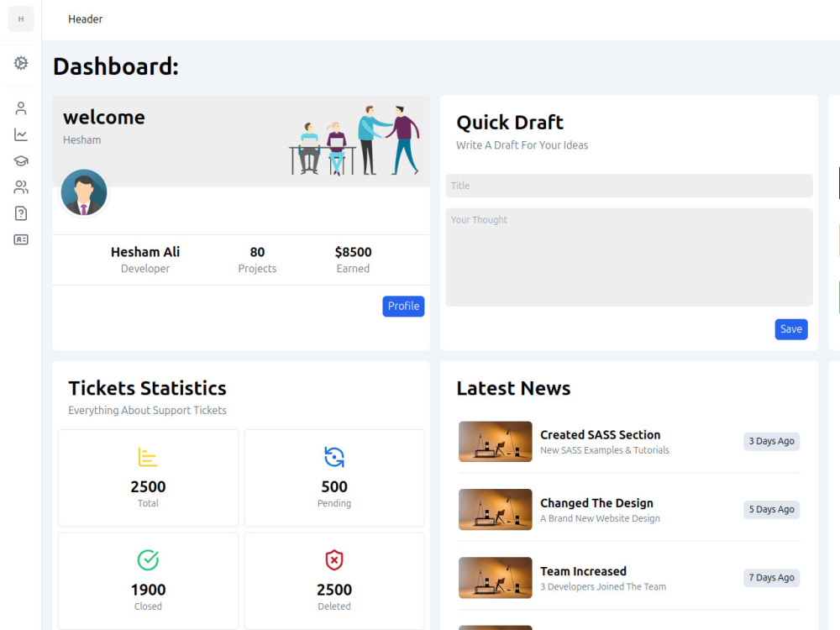Viewport: 840px width, 630px height.
Task: Save the quick draft
Action: pos(791,329)
